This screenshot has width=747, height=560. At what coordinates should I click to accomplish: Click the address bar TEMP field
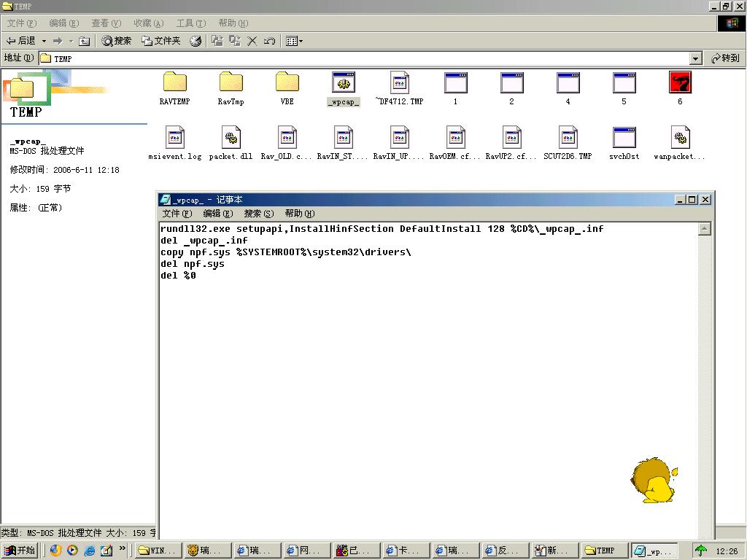pos(365,58)
